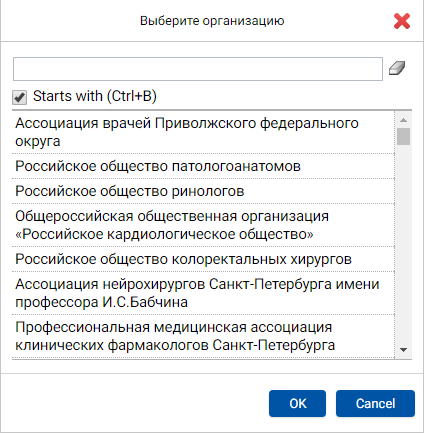Clear the search field with eraser icon

click(x=397, y=68)
